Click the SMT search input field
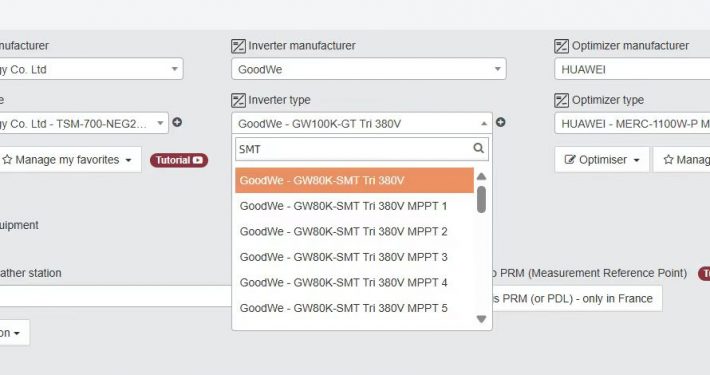 [x=353, y=149]
